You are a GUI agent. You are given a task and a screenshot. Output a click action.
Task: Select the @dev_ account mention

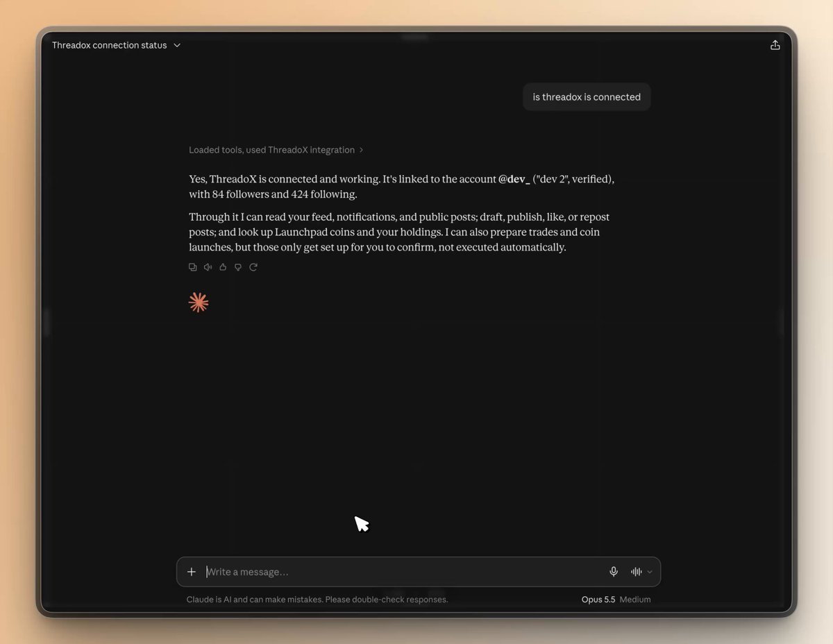point(514,179)
